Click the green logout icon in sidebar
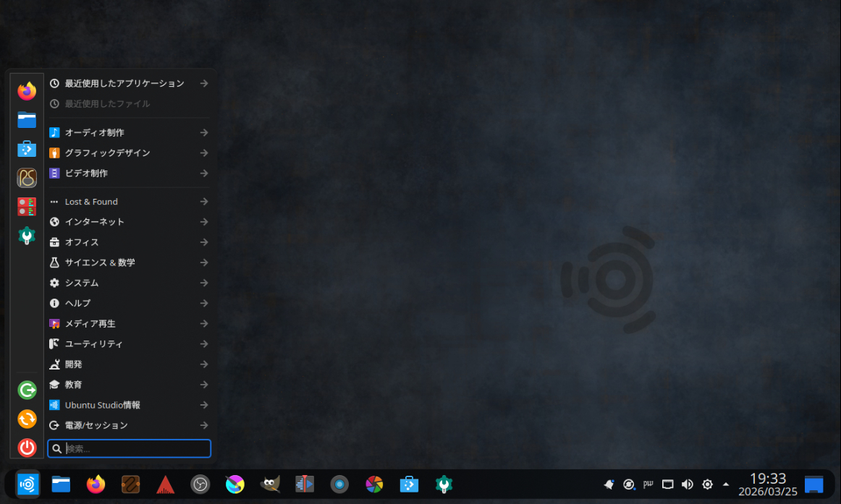The image size is (841, 504). tap(27, 390)
